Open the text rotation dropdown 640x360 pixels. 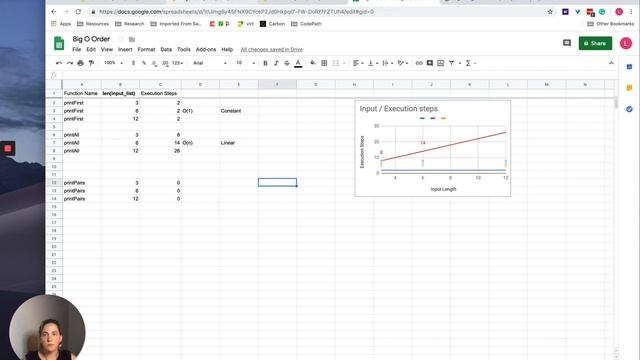[x=403, y=63]
